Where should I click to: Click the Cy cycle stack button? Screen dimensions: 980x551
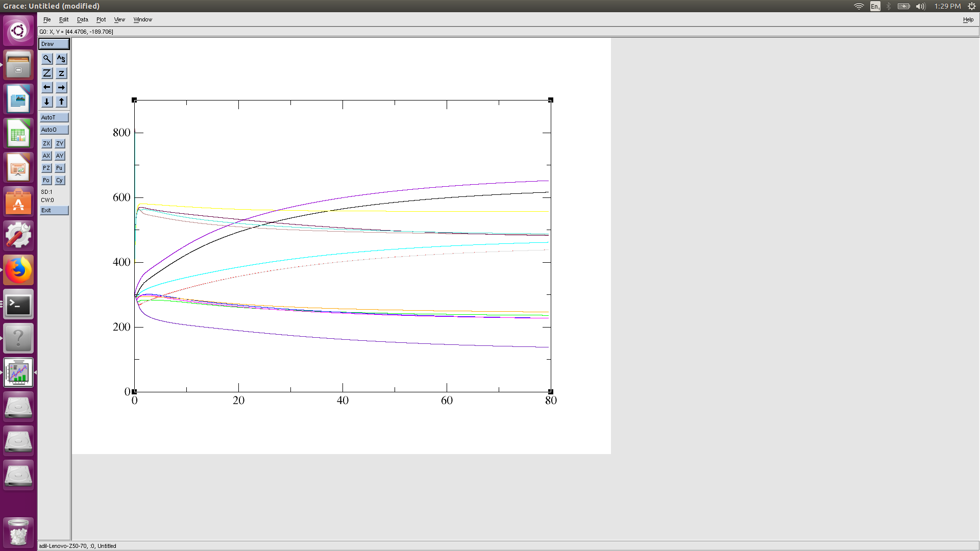click(x=60, y=180)
